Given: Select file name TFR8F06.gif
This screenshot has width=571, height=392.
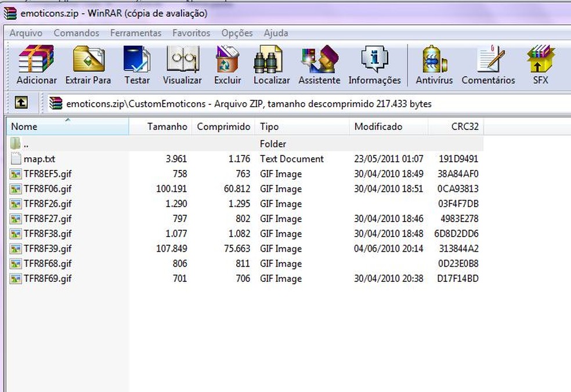Looking at the screenshot, I should coord(48,188).
